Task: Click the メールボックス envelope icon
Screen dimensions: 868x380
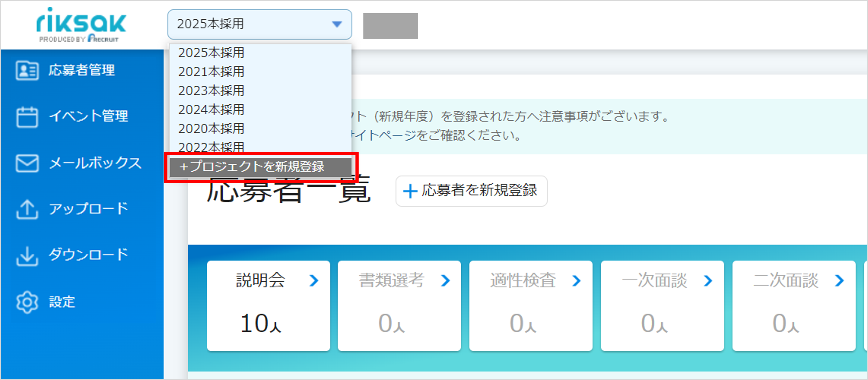Action: [x=27, y=163]
